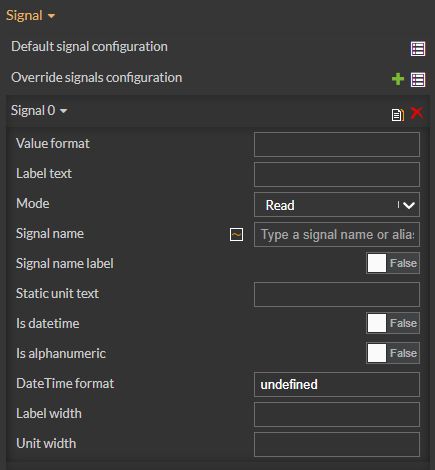Click the Mode label text
This screenshot has width=435, height=470.
[33, 203]
